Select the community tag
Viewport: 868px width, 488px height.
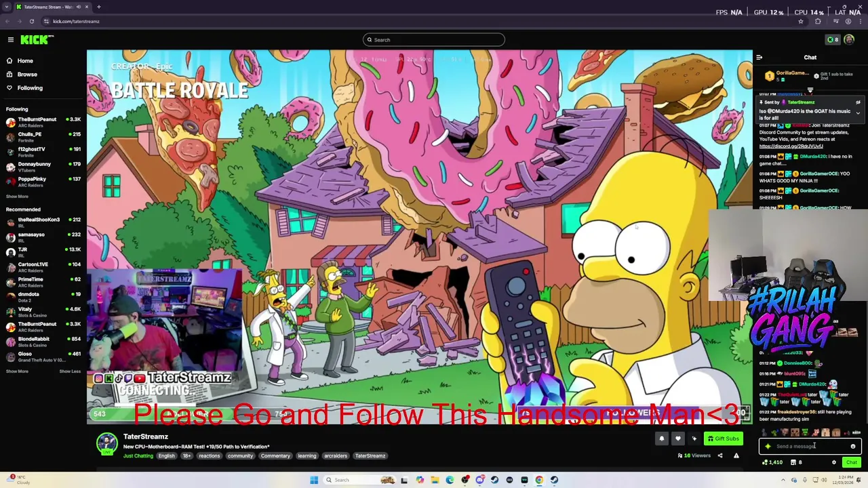click(240, 456)
